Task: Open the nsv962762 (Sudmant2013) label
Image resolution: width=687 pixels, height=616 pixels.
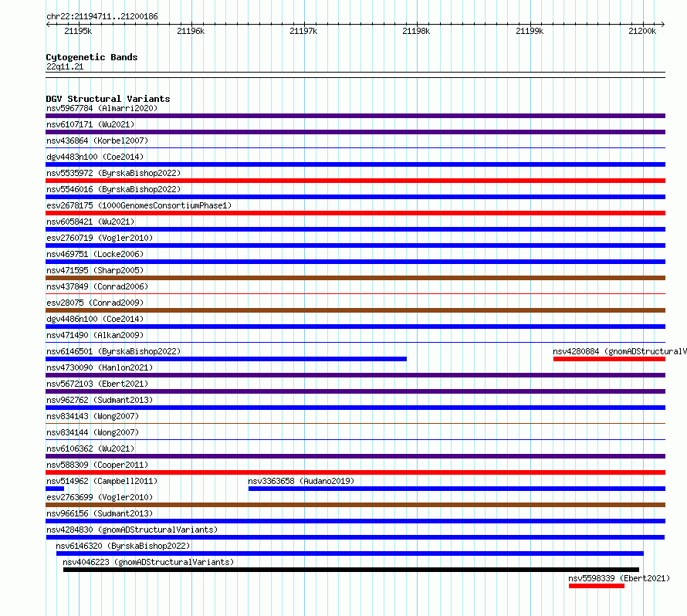Action: click(100, 400)
